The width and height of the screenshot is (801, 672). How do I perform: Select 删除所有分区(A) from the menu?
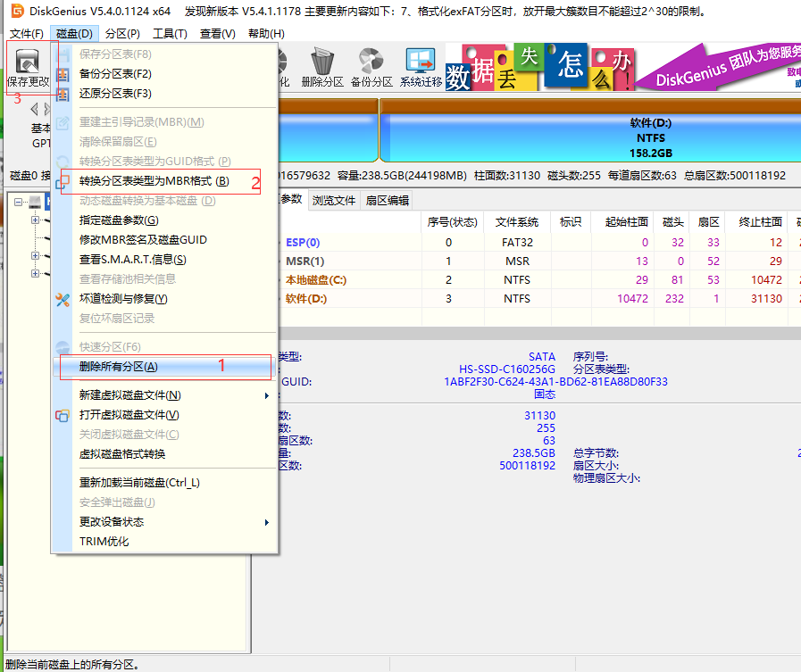[x=119, y=367]
